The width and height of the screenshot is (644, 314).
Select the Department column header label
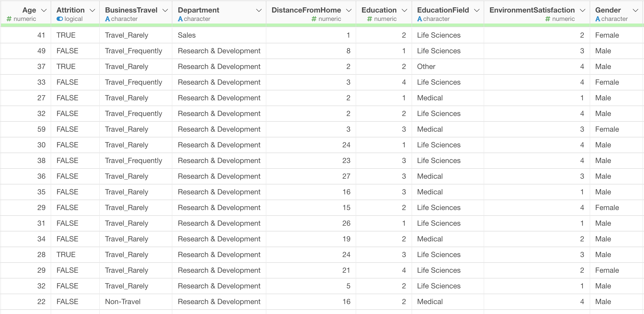click(x=198, y=10)
